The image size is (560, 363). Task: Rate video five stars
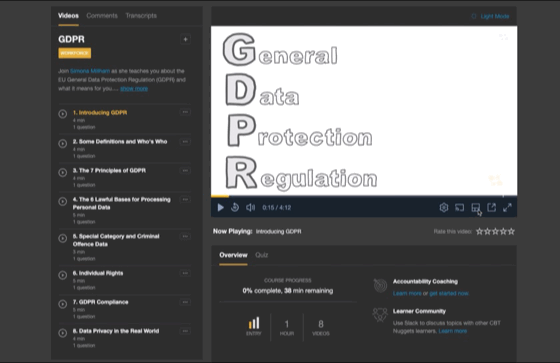click(x=511, y=232)
